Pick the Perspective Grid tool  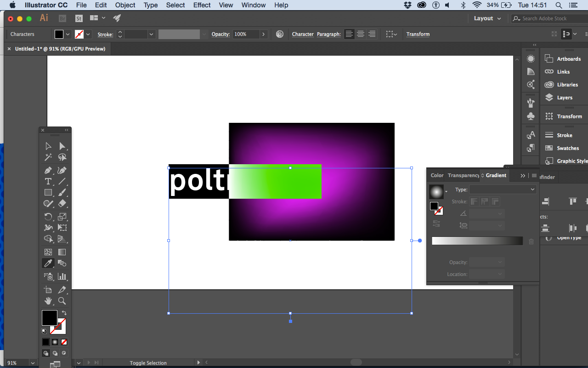[x=62, y=239]
